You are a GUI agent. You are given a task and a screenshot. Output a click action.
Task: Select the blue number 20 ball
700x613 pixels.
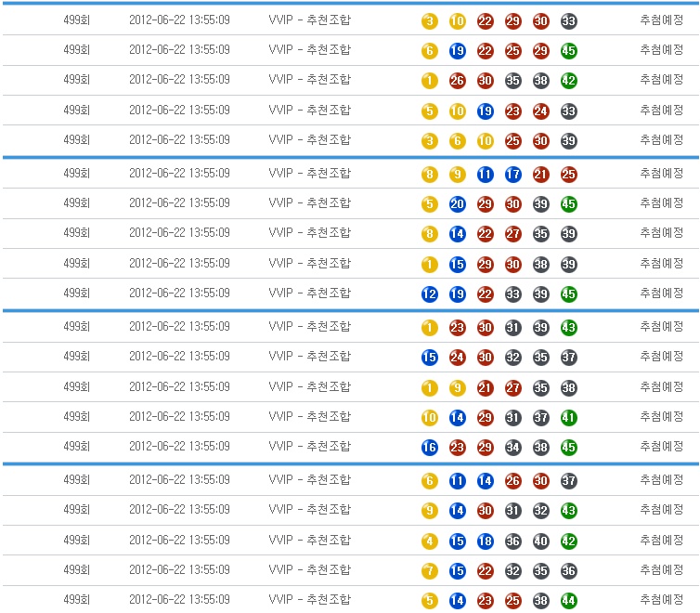(457, 204)
